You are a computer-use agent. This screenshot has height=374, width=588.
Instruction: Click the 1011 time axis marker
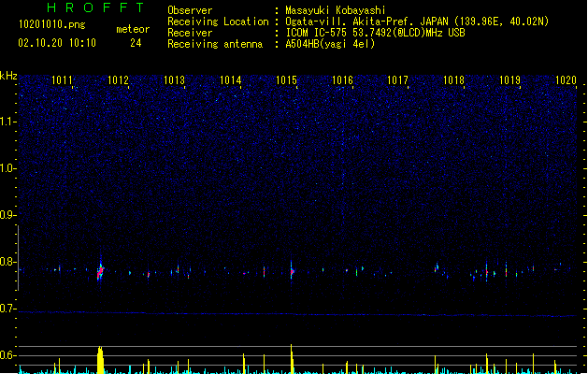[62, 80]
